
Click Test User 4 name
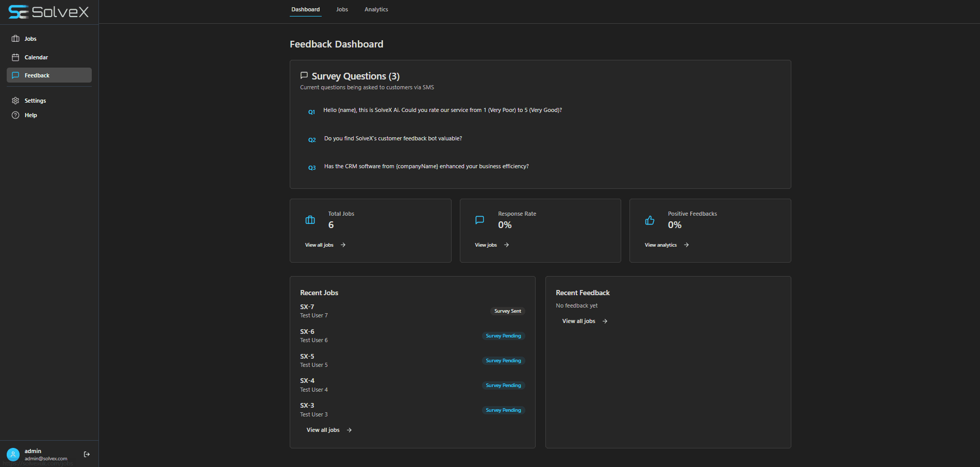[314, 390]
